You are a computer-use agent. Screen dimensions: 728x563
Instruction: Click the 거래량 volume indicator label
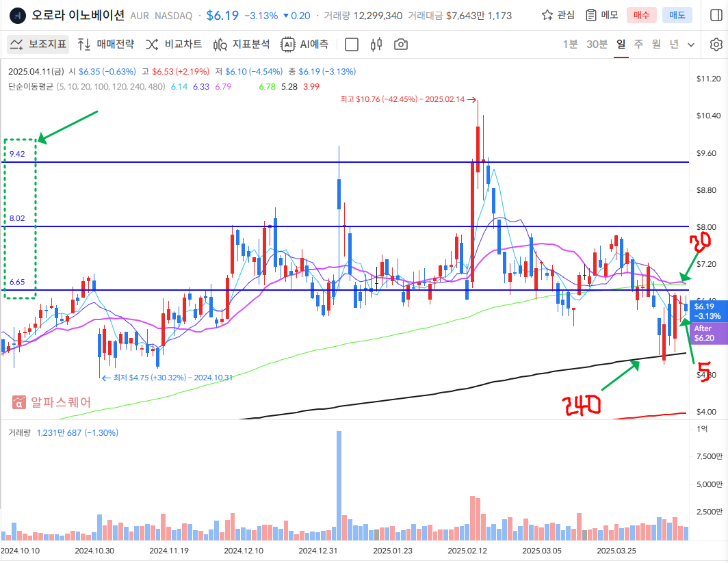[x=19, y=432]
